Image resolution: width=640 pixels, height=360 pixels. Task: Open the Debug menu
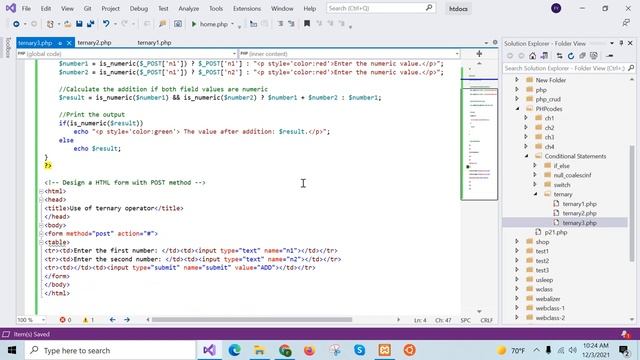[x=139, y=9]
